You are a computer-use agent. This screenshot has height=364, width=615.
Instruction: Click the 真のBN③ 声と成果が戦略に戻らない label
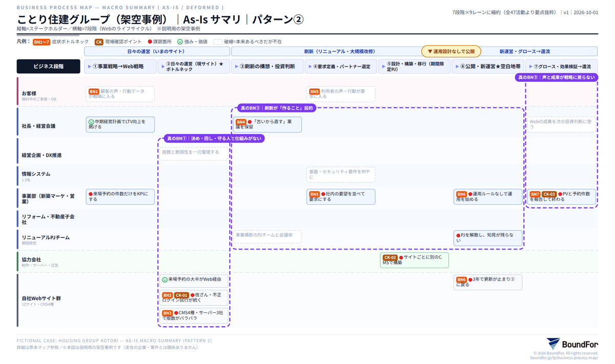(556, 77)
